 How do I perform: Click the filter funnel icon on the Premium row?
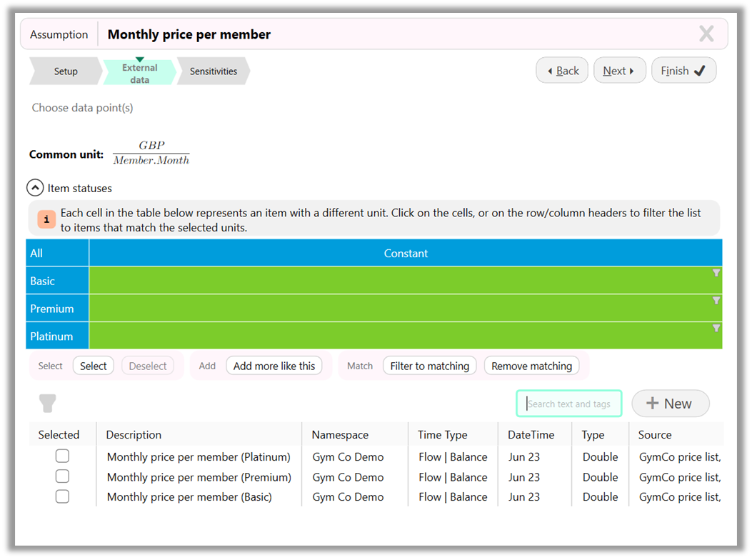pos(716,300)
